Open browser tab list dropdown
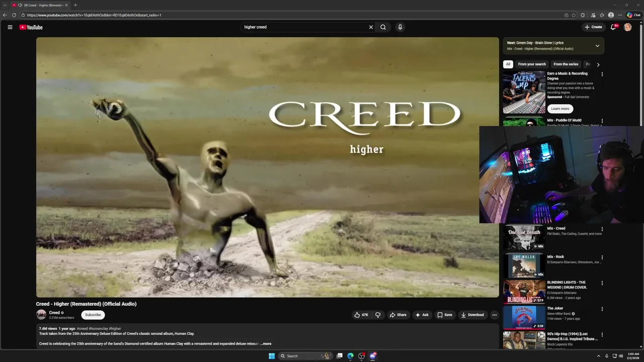The image size is (644, 362). 5,5
